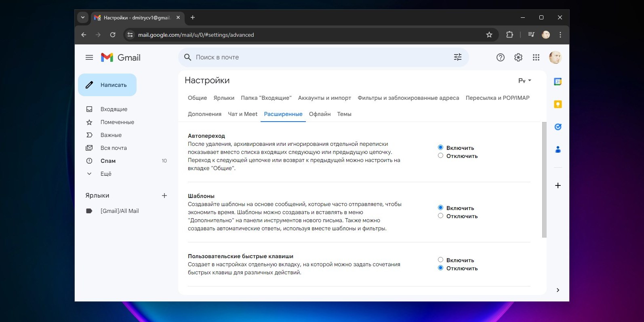644x322 pixels.
Task: Hide the side panel chevron
Action: [558, 290]
